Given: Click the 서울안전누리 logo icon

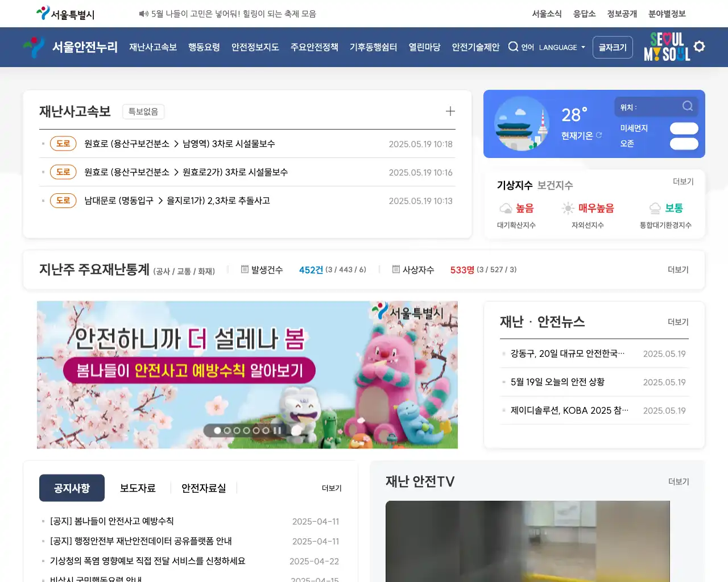Looking at the screenshot, I should tap(34, 47).
